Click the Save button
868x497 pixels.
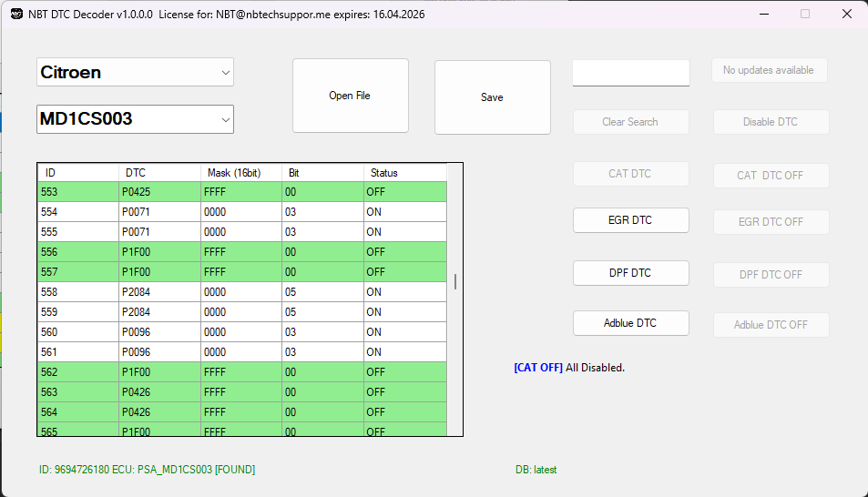click(492, 97)
